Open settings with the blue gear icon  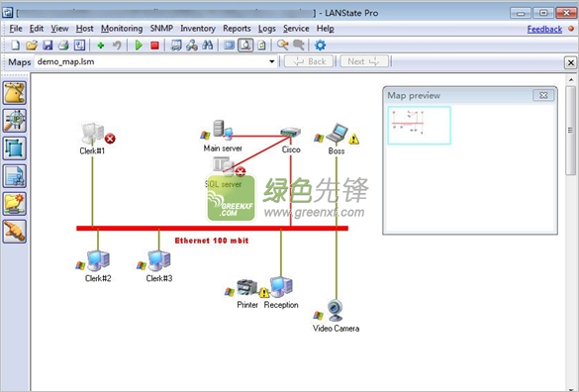pyautogui.click(x=320, y=46)
